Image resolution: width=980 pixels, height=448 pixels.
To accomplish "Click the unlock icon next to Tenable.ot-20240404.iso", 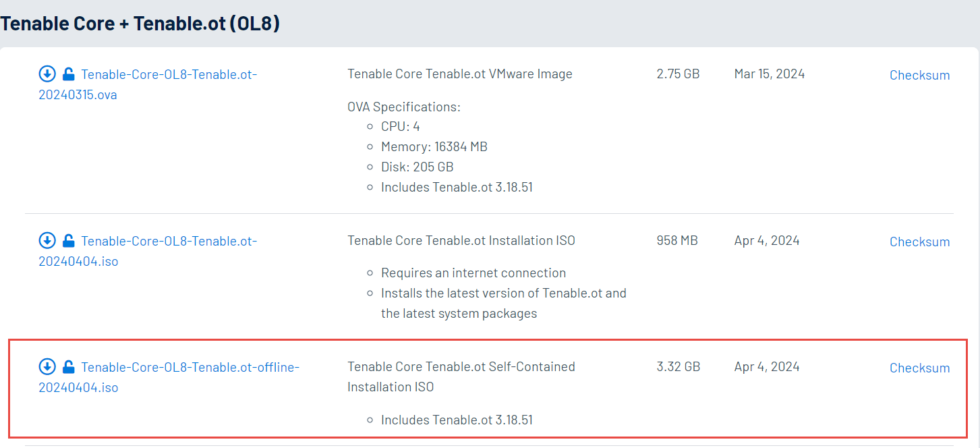I will (68, 240).
